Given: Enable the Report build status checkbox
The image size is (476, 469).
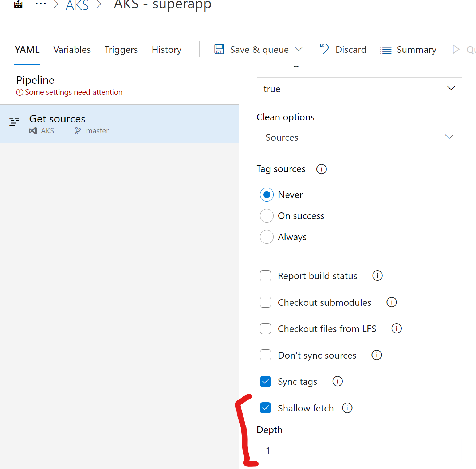Looking at the screenshot, I should pyautogui.click(x=265, y=276).
